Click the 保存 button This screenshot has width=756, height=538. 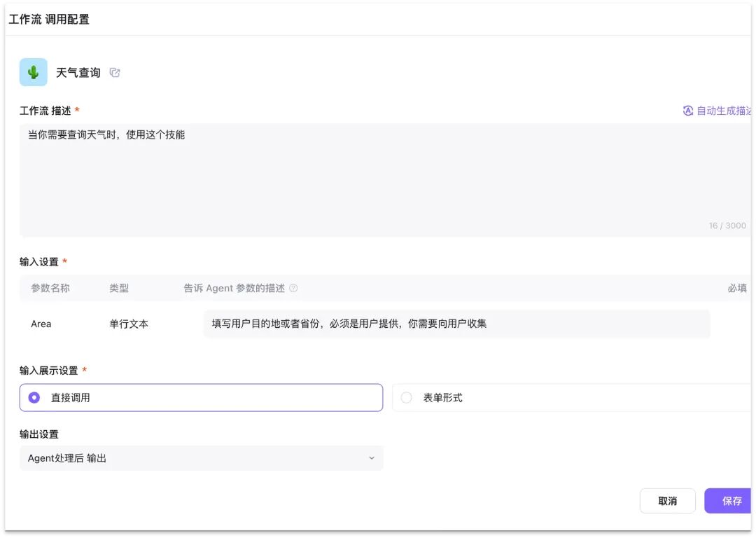(x=729, y=501)
